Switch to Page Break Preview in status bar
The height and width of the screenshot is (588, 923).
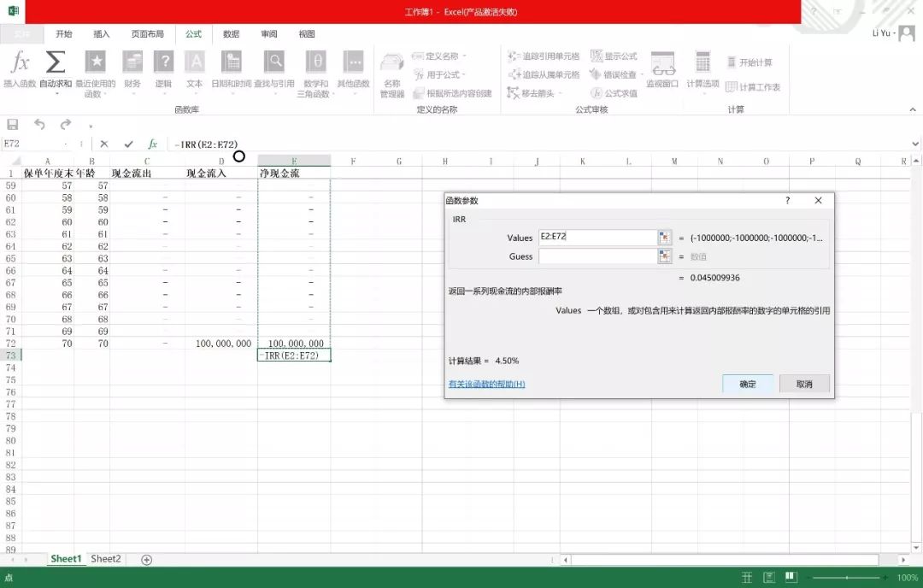(791, 578)
